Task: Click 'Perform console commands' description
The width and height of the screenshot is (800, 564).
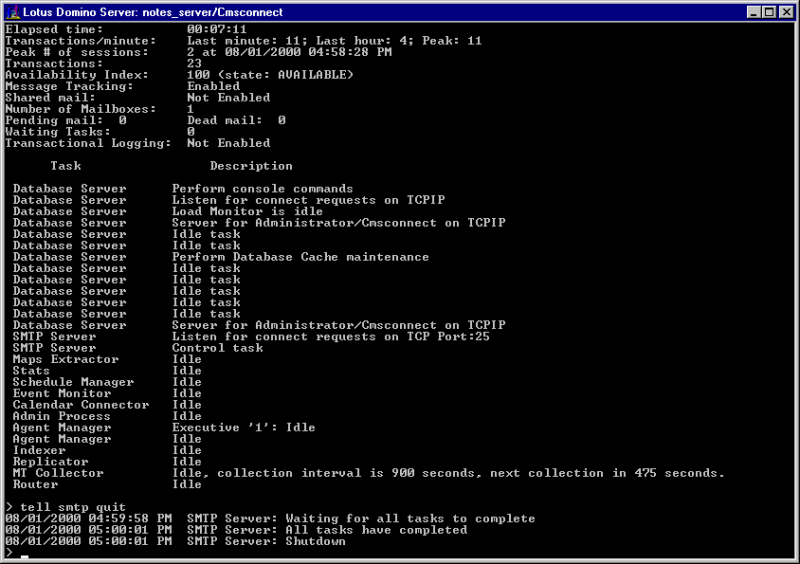Action: [262, 188]
